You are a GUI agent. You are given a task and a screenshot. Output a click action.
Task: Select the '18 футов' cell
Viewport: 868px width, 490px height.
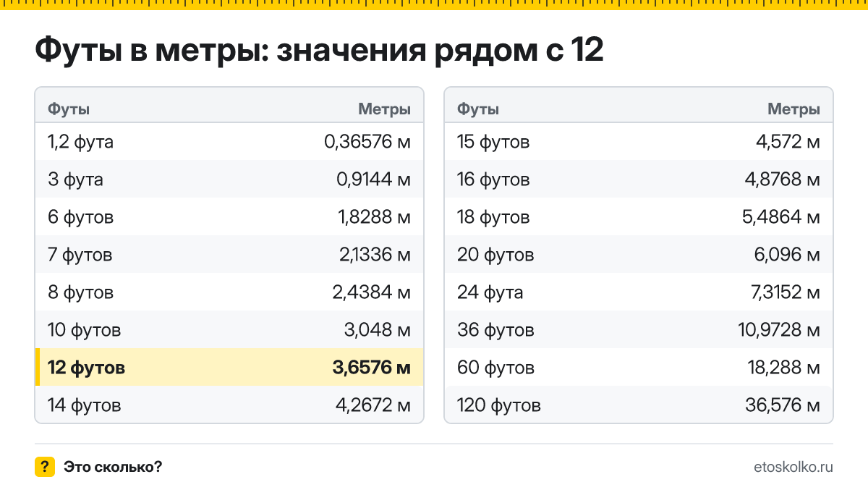pos(493,217)
